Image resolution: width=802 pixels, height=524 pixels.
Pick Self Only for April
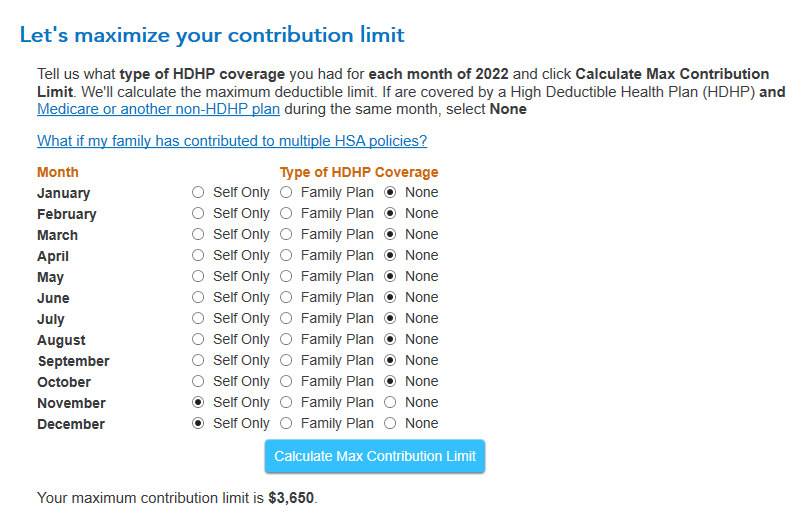(198, 255)
